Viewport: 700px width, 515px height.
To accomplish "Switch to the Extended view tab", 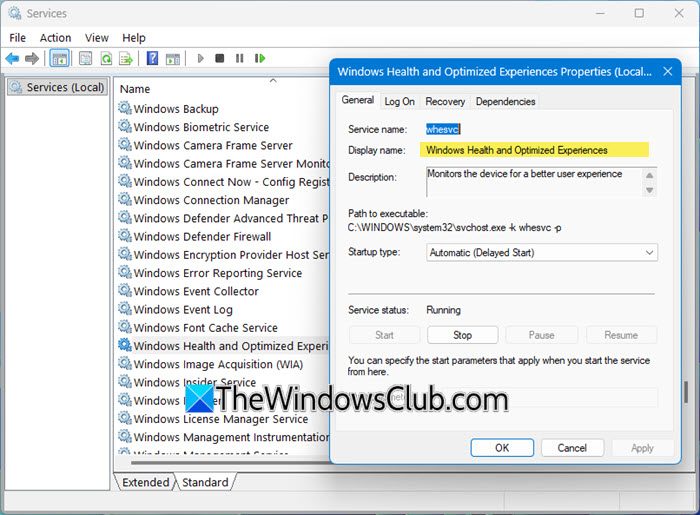I will coord(146,482).
